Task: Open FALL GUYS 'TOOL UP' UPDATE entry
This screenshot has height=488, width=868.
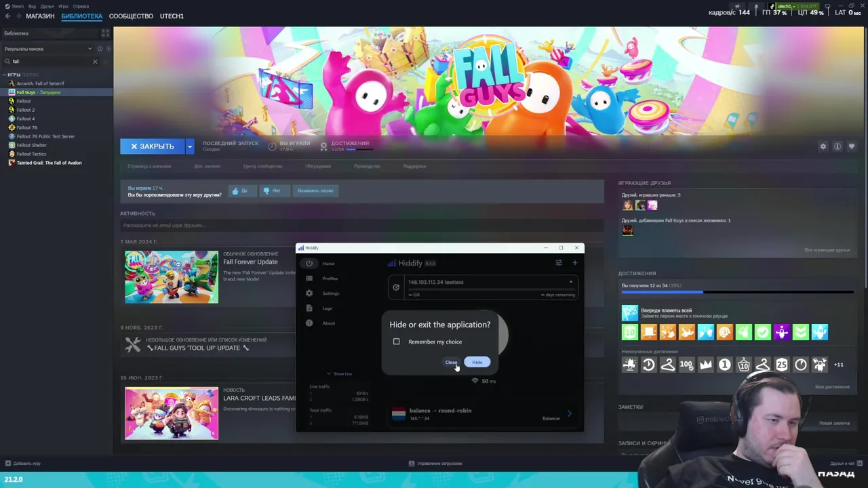Action: [198, 348]
